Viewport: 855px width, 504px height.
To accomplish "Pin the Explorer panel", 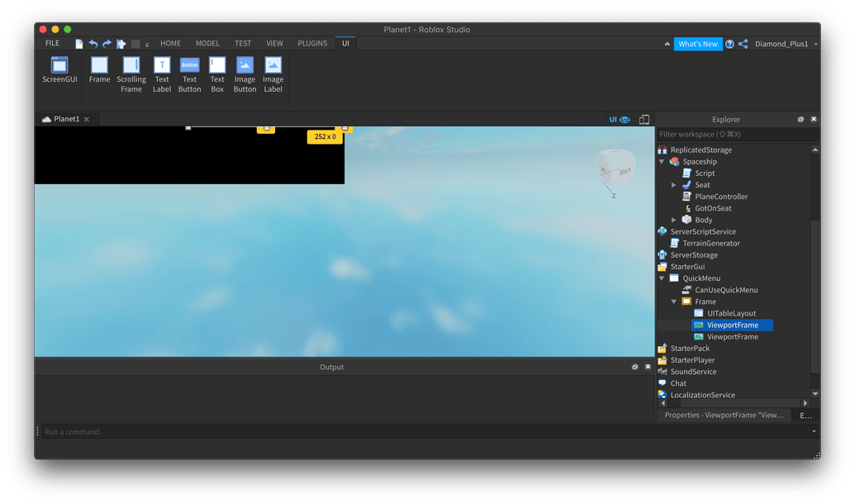I will (x=800, y=119).
